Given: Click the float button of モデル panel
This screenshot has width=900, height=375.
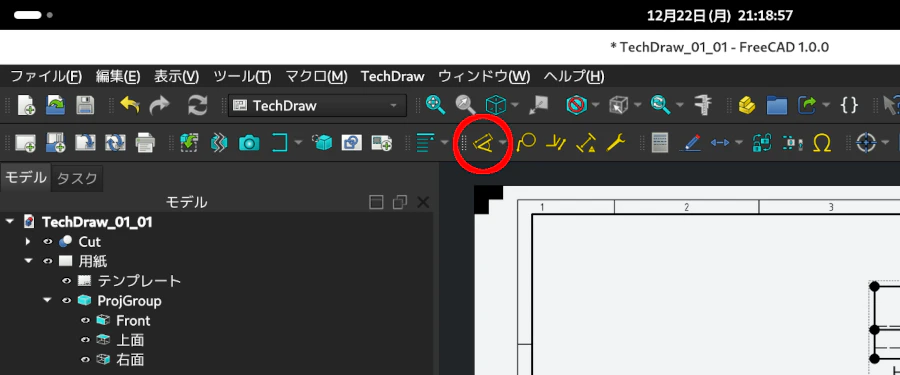Looking at the screenshot, I should point(399,202).
